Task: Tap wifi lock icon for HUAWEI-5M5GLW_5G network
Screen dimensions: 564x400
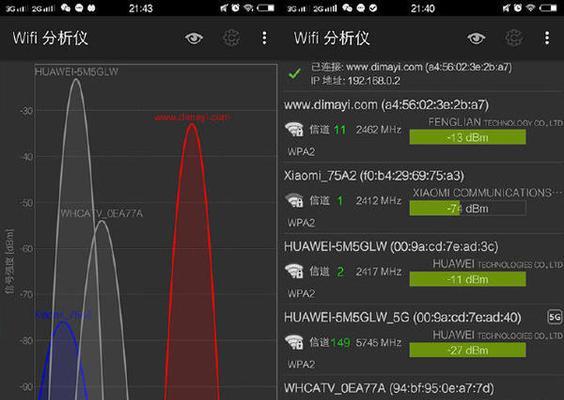Action: 294,342
